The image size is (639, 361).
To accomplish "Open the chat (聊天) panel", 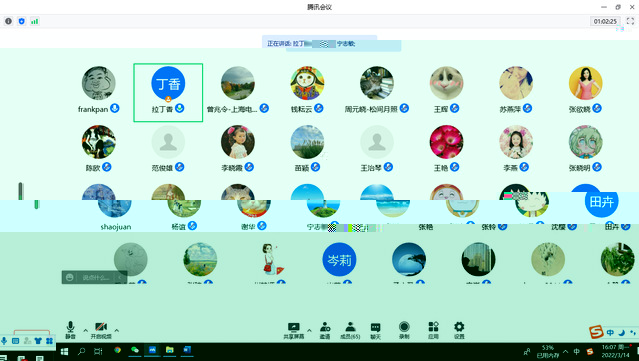I will point(375,330).
